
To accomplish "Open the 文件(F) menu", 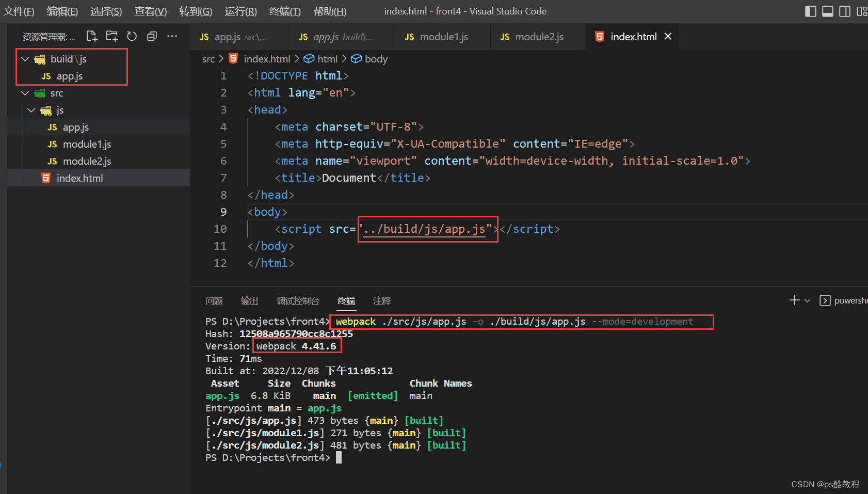I will click(19, 11).
